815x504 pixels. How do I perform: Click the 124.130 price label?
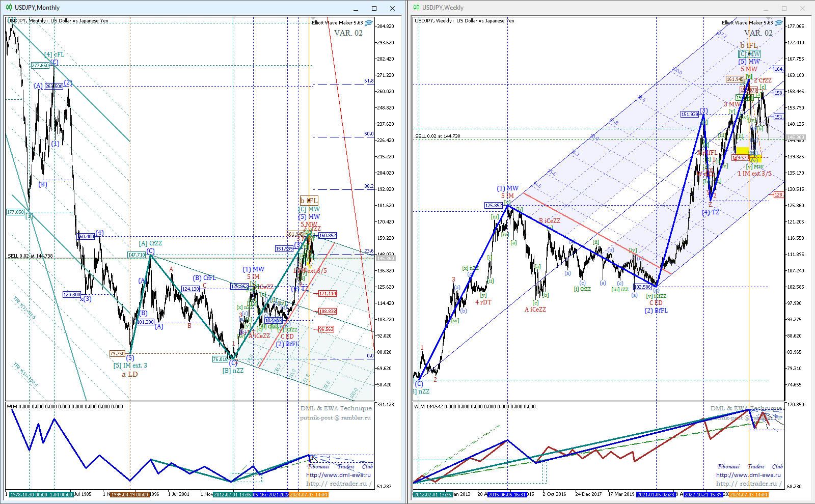click(191, 289)
